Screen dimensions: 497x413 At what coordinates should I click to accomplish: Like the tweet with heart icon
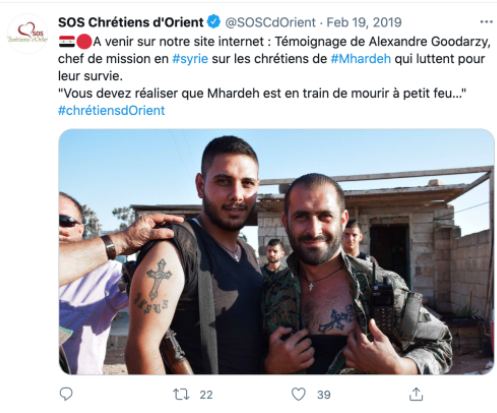tap(299, 394)
